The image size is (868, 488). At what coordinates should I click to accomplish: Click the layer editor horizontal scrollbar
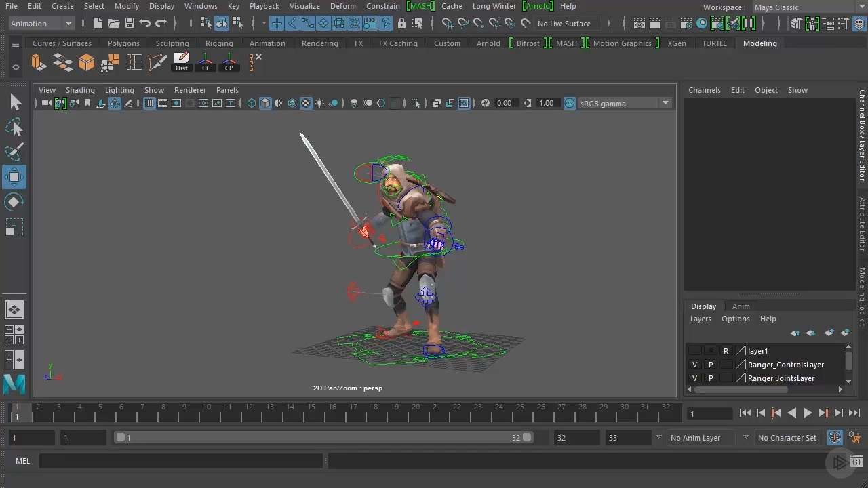(741, 390)
